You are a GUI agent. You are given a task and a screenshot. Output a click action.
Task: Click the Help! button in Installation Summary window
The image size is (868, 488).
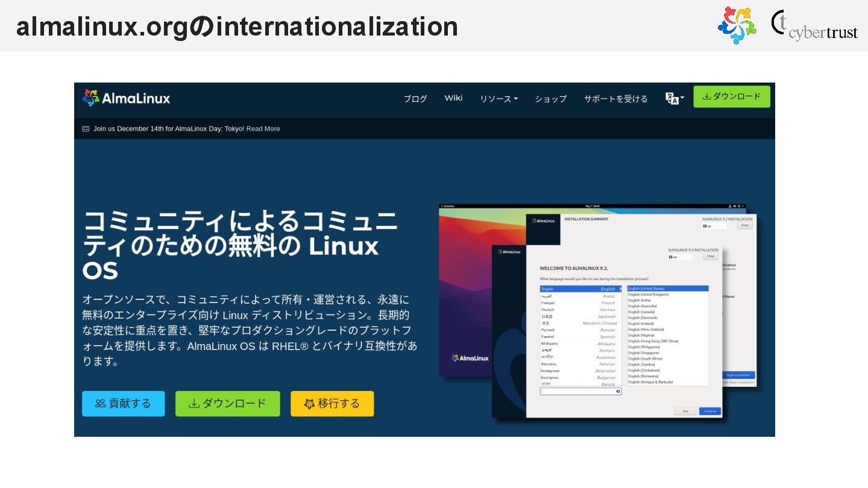click(745, 225)
